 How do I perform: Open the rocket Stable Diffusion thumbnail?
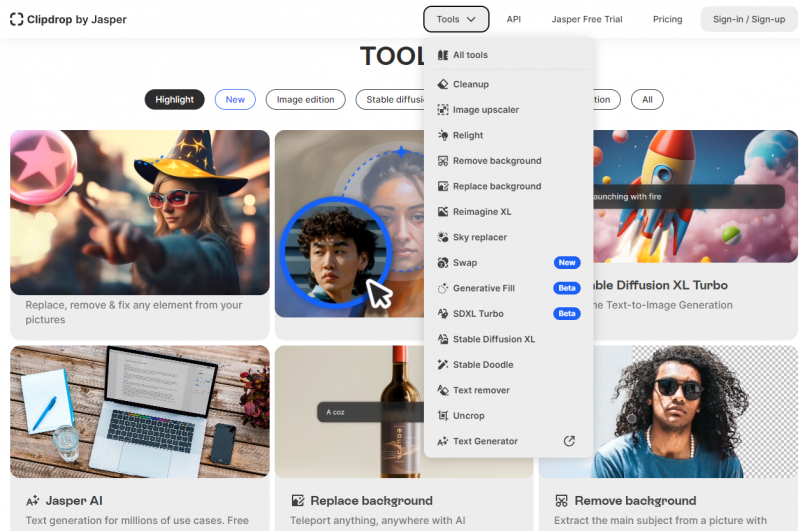click(x=695, y=196)
